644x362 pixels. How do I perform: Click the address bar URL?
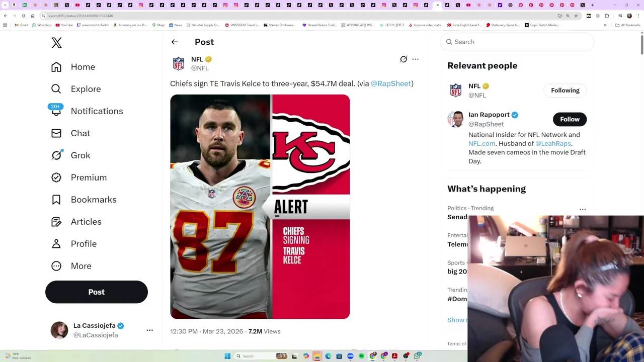(80, 16)
